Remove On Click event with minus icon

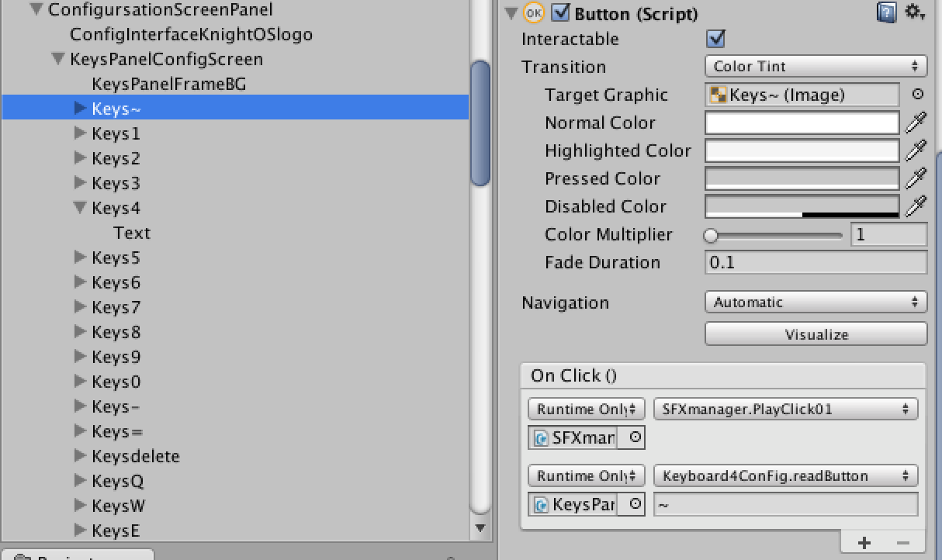click(x=902, y=543)
